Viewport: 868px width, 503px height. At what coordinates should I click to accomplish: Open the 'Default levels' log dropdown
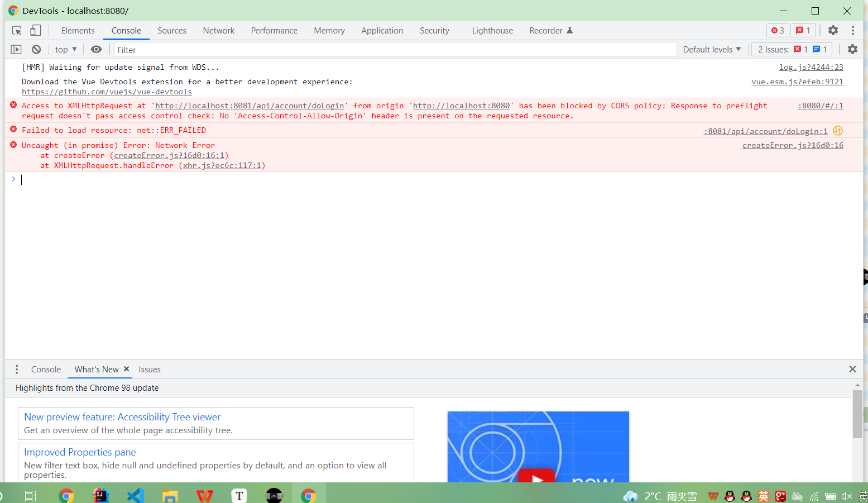click(711, 49)
